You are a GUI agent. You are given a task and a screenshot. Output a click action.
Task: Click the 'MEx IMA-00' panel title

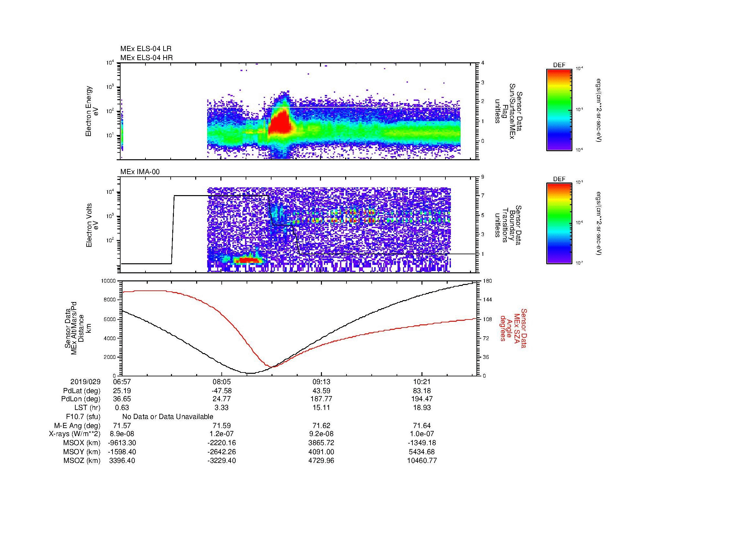click(140, 172)
